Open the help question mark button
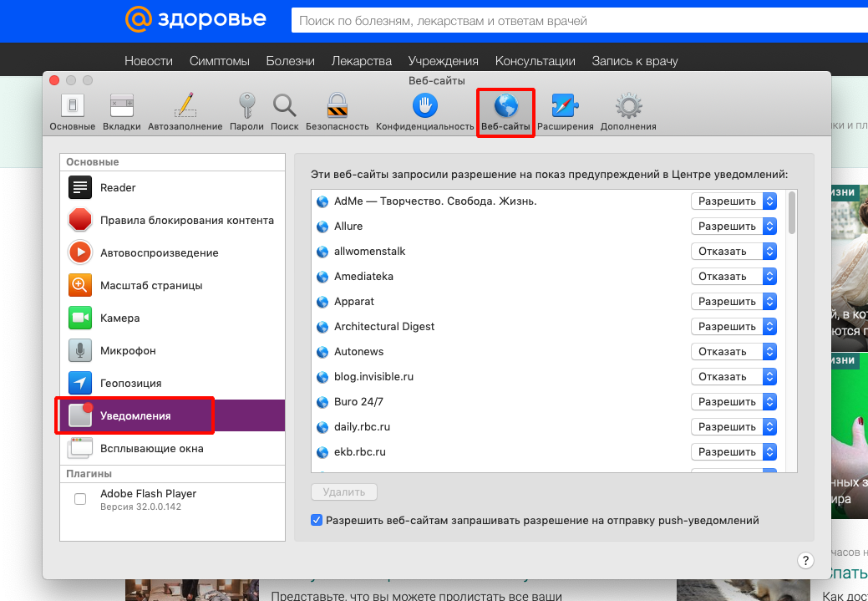The image size is (868, 601). point(805,561)
